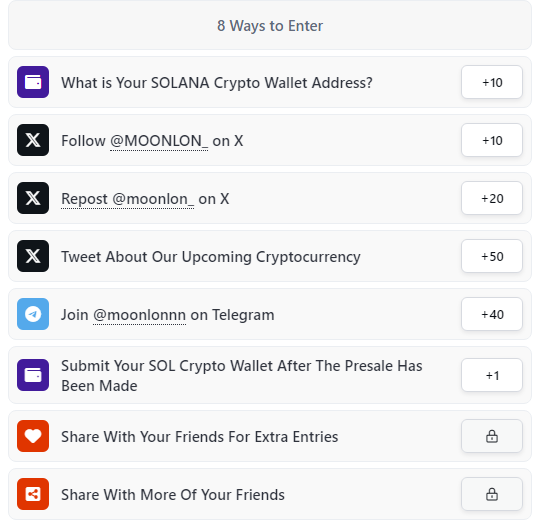
Task: Click the +50 button for Tweet entry
Action: tap(492, 256)
